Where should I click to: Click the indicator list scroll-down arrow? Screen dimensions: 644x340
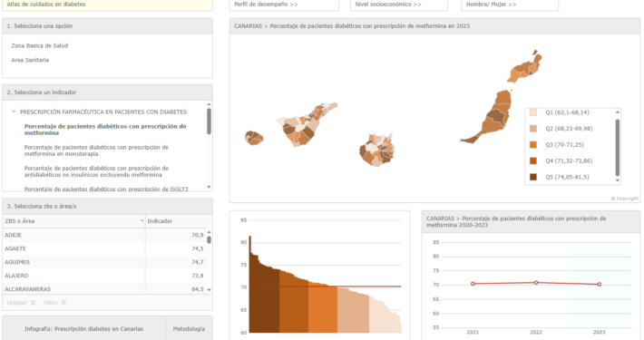(x=209, y=188)
